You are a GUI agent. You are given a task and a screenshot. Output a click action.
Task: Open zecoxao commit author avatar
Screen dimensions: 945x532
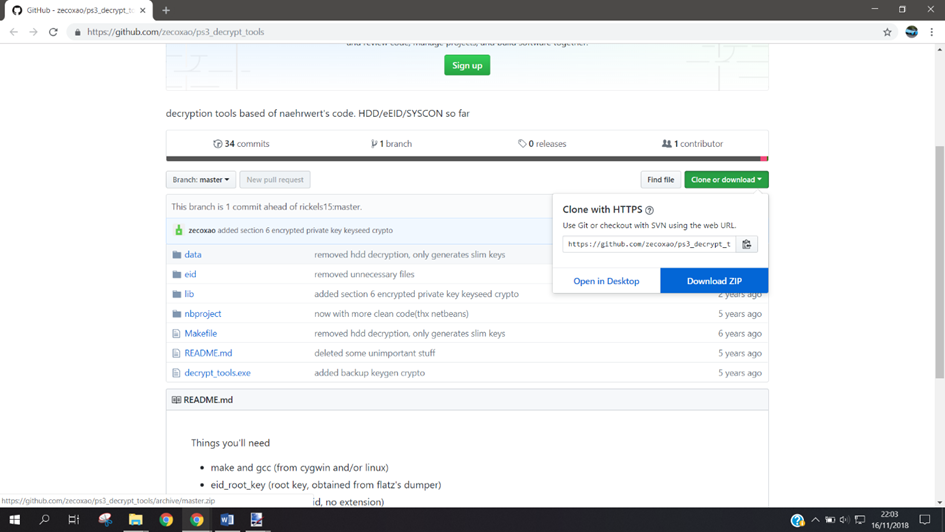pos(178,230)
